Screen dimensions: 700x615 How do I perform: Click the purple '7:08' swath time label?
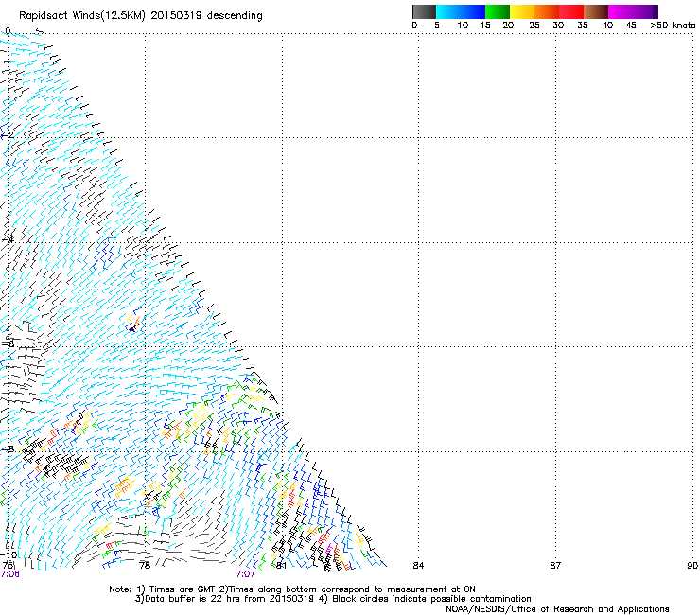click(9, 574)
